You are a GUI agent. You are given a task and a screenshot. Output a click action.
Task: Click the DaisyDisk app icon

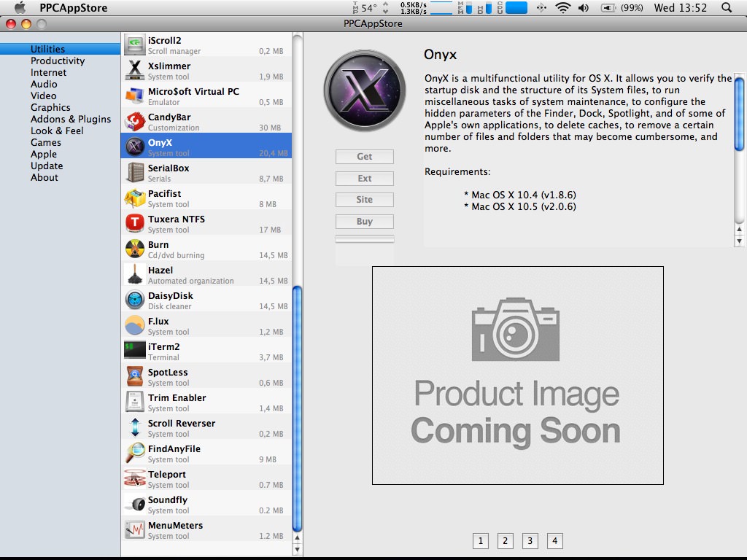135,300
